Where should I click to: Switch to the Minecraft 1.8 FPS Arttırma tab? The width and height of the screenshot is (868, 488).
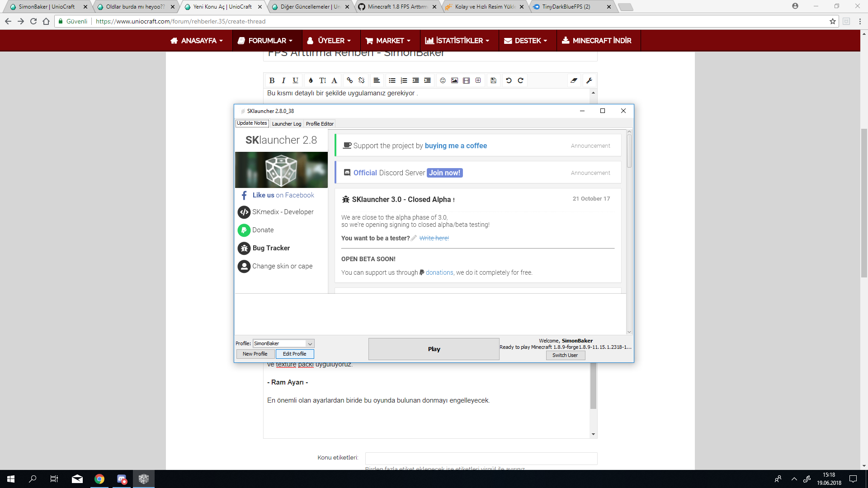point(397,7)
